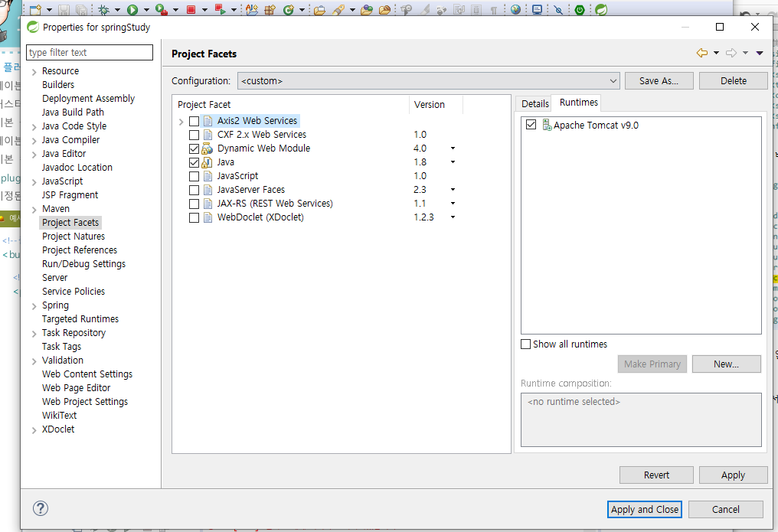Select Java Build Path in the tree

73,112
